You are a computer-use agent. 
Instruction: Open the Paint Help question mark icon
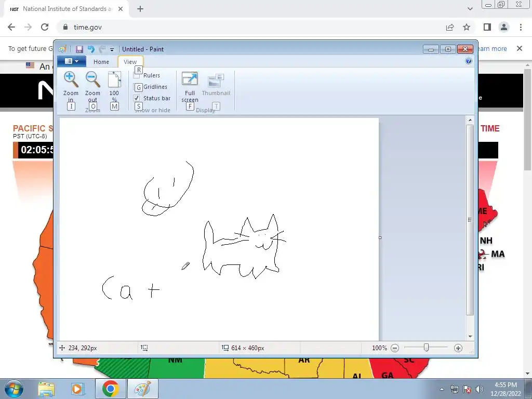(469, 61)
